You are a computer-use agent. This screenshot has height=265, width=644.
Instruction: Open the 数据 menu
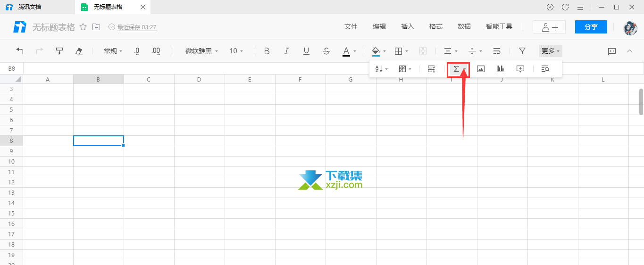pyautogui.click(x=464, y=27)
